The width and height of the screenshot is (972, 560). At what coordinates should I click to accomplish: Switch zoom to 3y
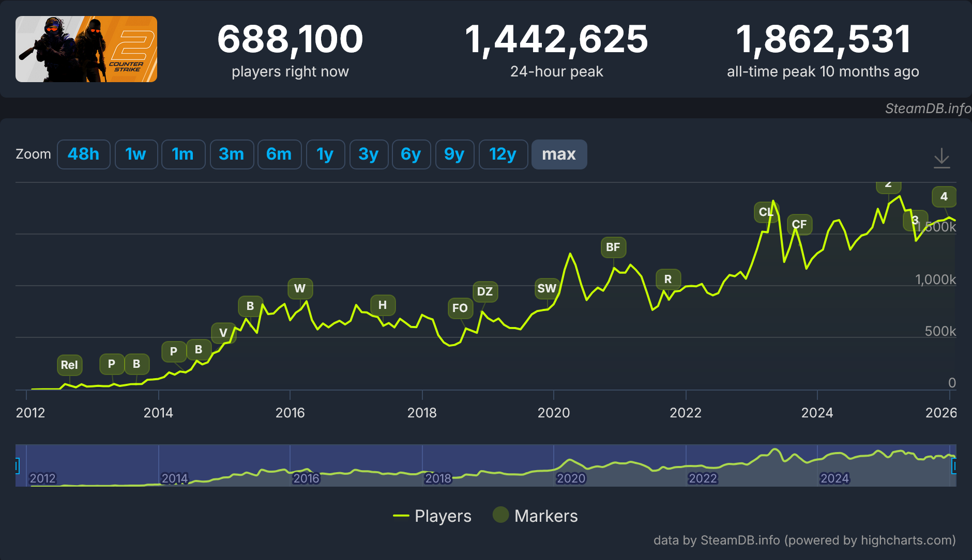369,154
